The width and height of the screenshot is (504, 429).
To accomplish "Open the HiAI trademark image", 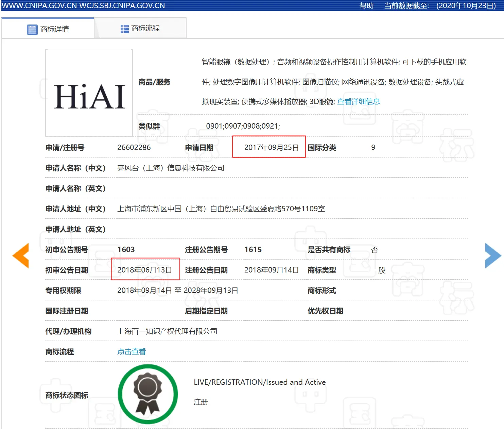I will click(x=89, y=93).
